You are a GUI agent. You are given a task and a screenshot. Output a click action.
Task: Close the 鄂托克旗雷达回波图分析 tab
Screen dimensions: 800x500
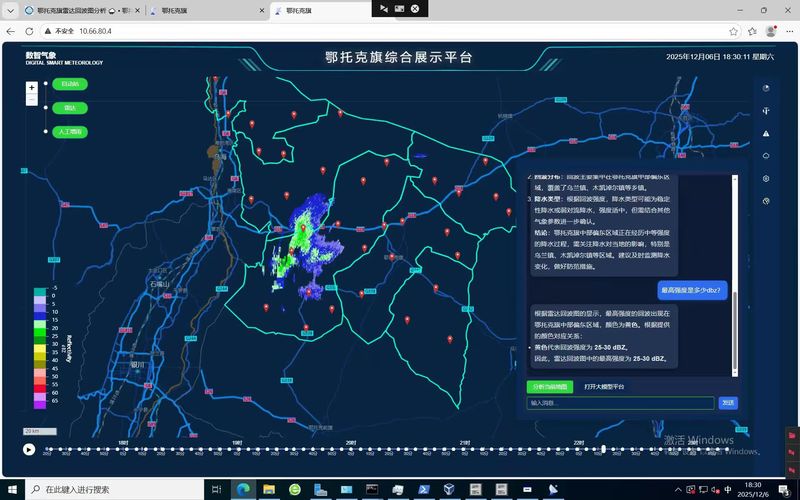click(137, 10)
